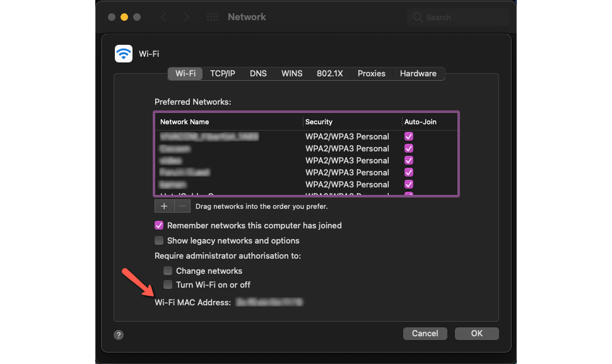The image size is (612, 364).
Task: Tick the Change networks checkbox
Action: (168, 271)
